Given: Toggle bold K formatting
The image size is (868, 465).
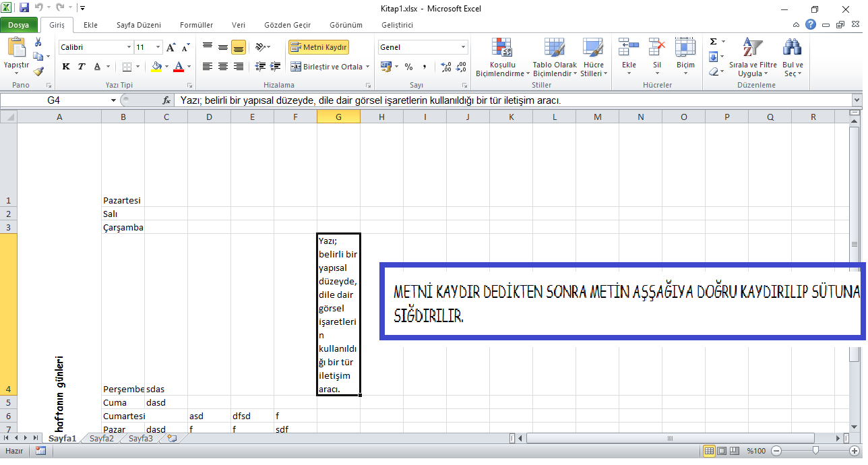Looking at the screenshot, I should tap(66, 66).
